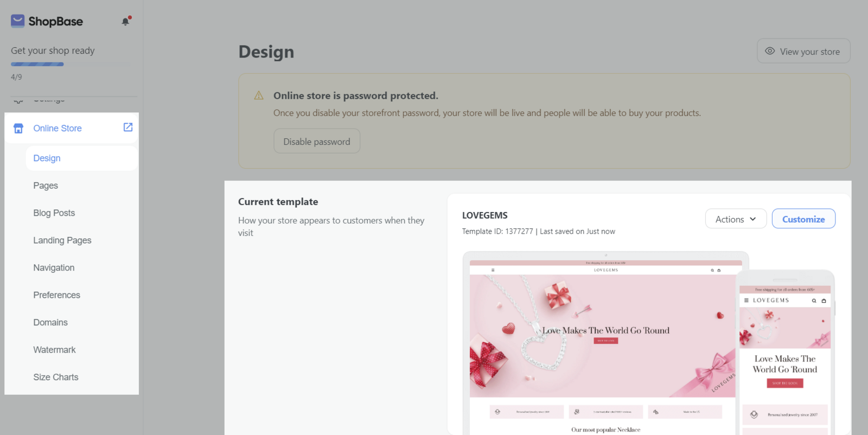Click the Actions chevron arrow

pos(753,219)
